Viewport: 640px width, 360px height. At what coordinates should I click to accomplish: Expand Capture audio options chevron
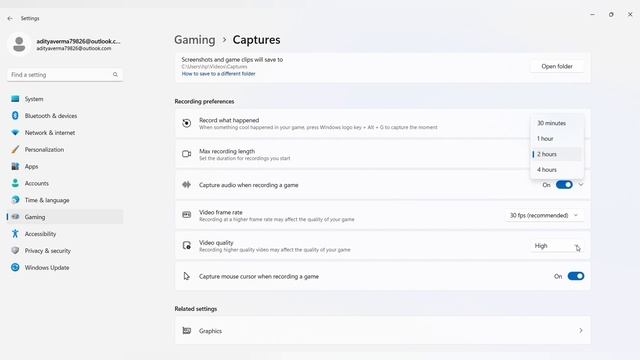(x=581, y=185)
